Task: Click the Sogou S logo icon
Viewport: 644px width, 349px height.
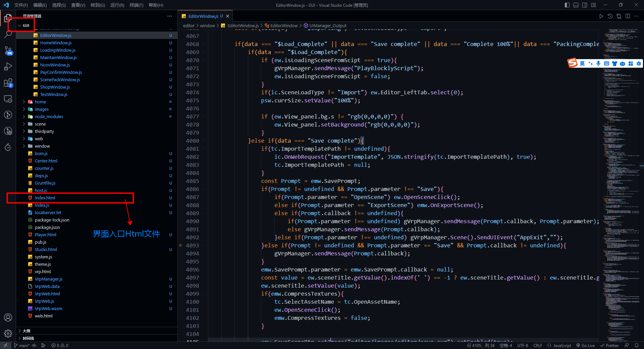Action: (x=573, y=63)
